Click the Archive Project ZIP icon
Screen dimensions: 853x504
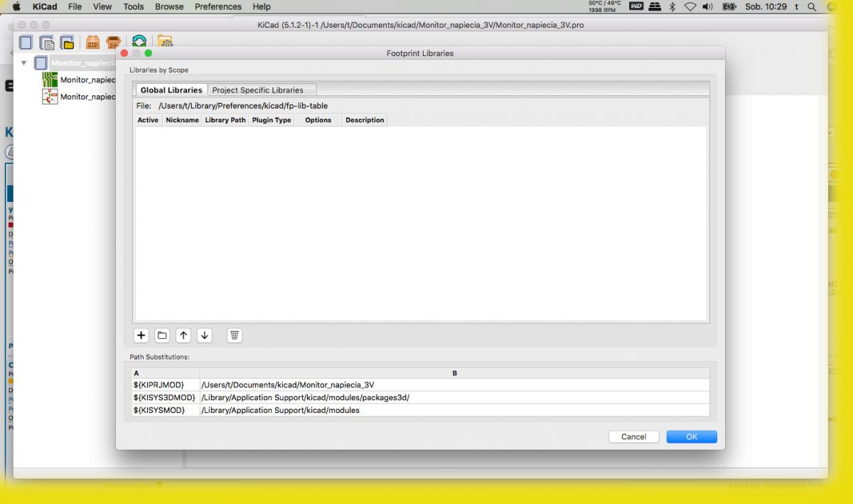[x=92, y=43]
